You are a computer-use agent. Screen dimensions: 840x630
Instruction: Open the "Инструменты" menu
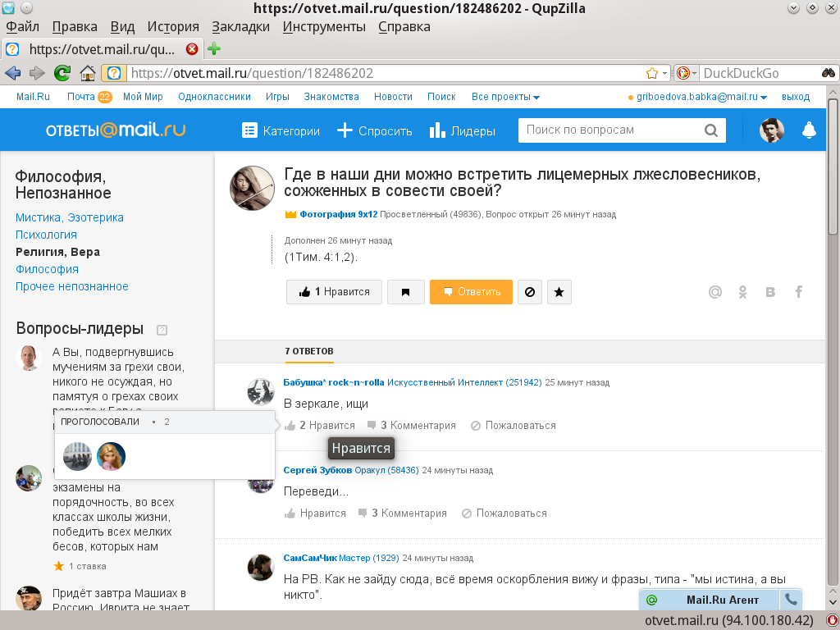324,26
